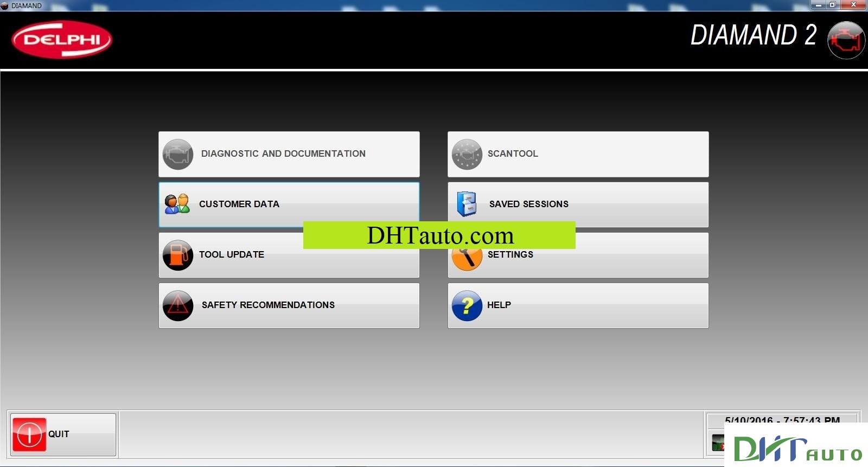Launch Tool Update

point(289,255)
